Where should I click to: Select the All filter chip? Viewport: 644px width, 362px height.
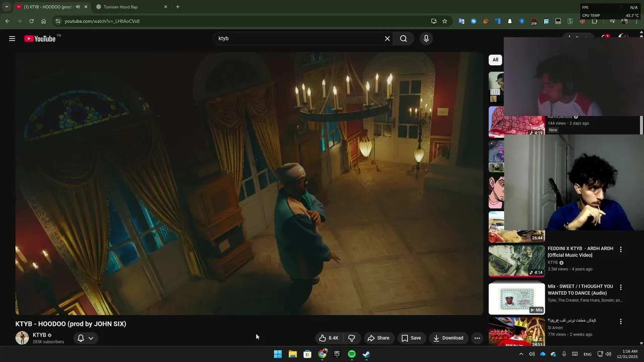[495, 60]
